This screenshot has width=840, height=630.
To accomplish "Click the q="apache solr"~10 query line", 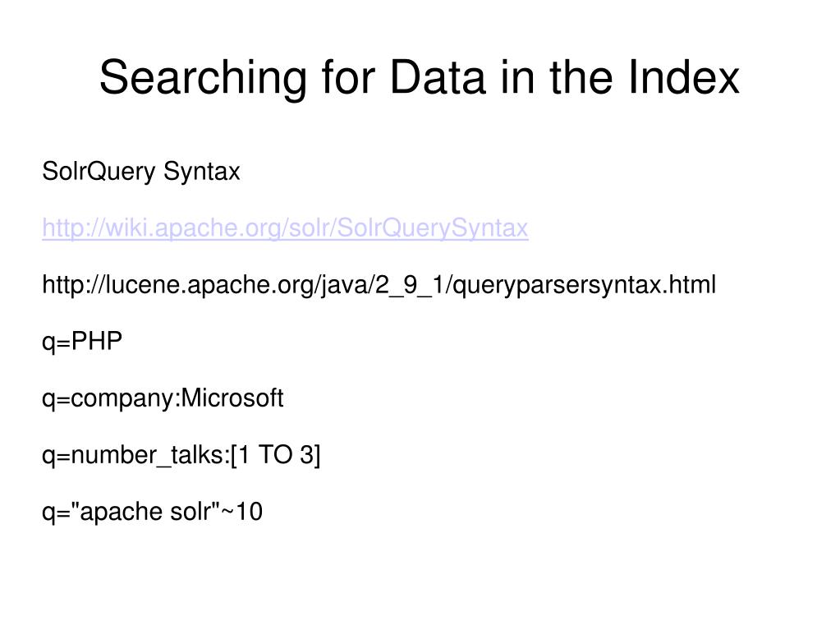I will point(152,512).
